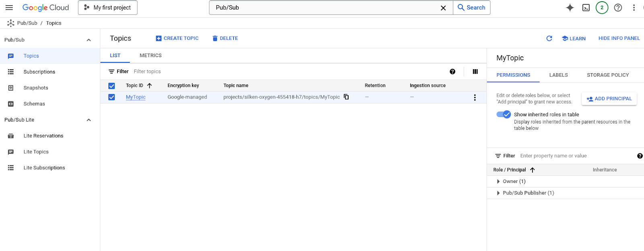
Task: Copy the MyTopic topic name
Action: point(346,97)
